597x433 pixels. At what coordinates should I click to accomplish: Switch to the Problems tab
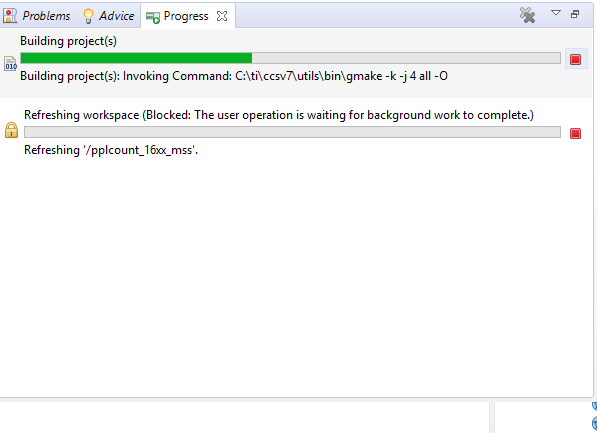(x=37, y=16)
